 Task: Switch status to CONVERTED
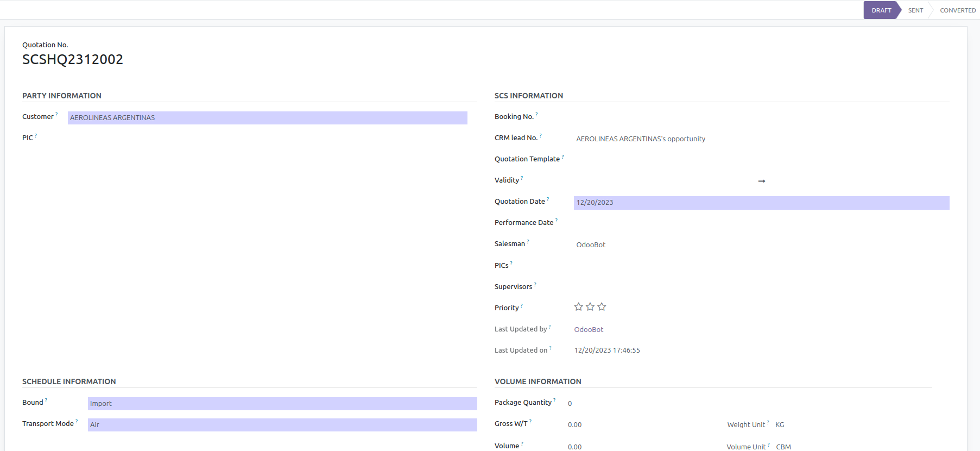point(957,10)
